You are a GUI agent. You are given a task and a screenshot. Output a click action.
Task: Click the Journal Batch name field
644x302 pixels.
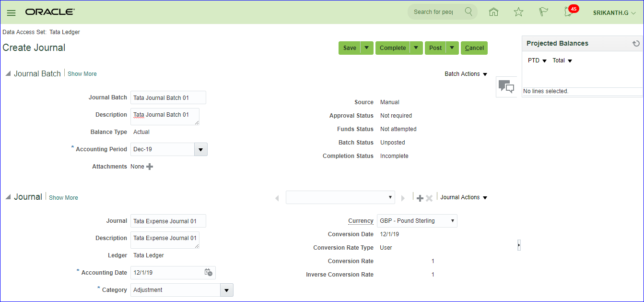coord(168,97)
